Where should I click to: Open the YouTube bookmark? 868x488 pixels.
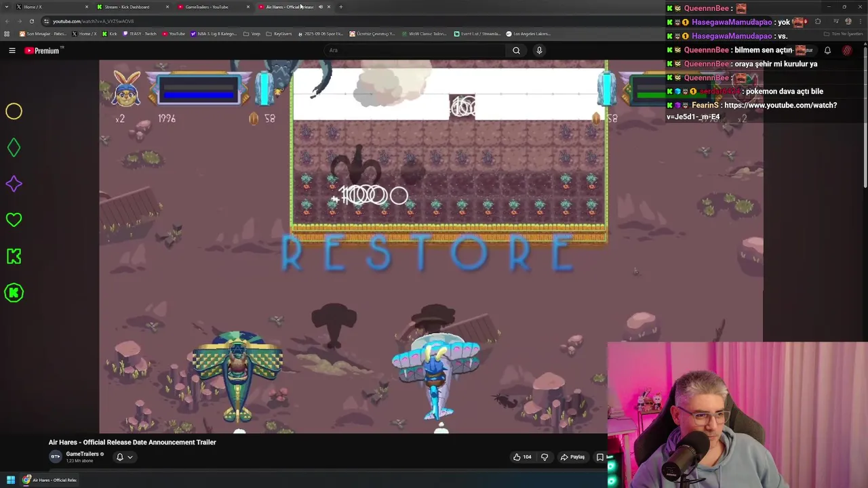pyautogui.click(x=174, y=33)
